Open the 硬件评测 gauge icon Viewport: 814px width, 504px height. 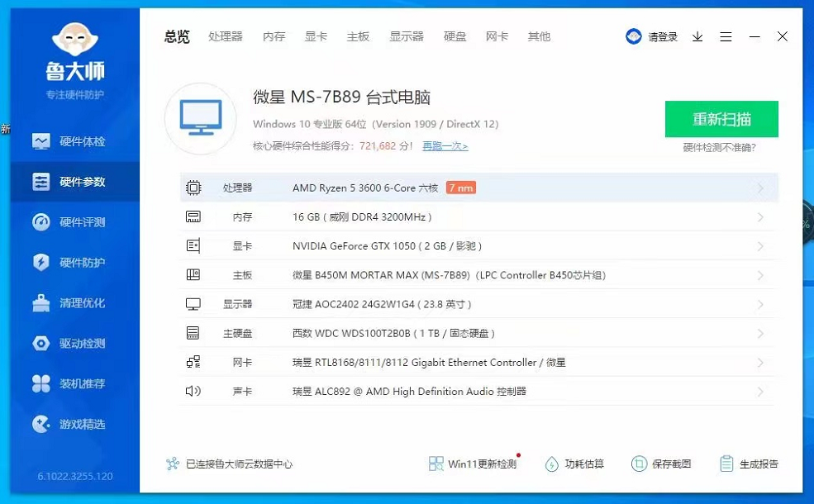[x=41, y=222]
